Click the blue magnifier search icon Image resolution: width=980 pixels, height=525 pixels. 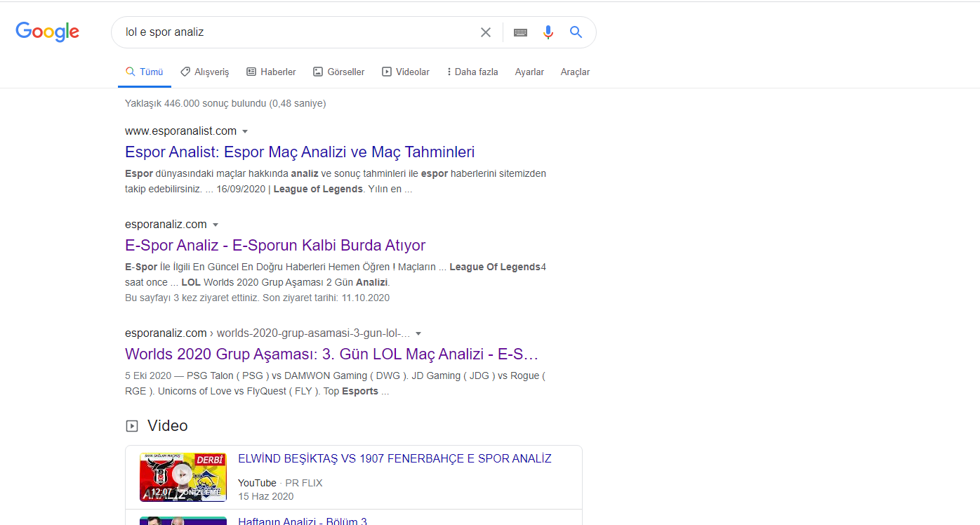point(576,32)
